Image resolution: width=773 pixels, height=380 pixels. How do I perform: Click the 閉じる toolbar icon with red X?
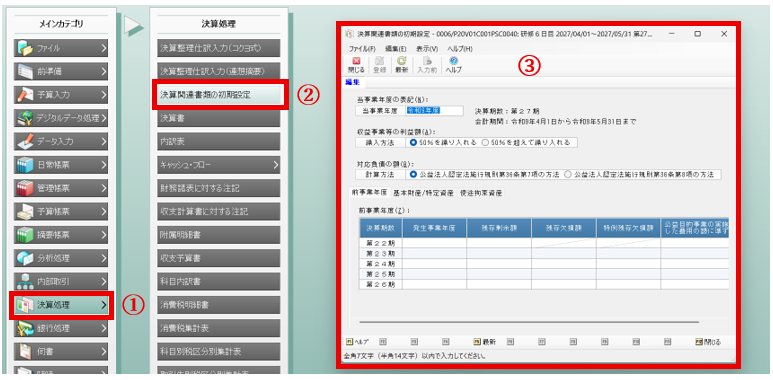[356, 61]
